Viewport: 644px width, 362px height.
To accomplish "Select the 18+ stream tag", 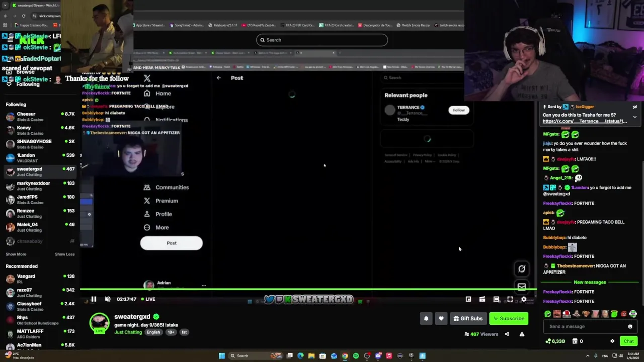I will pos(171,332).
